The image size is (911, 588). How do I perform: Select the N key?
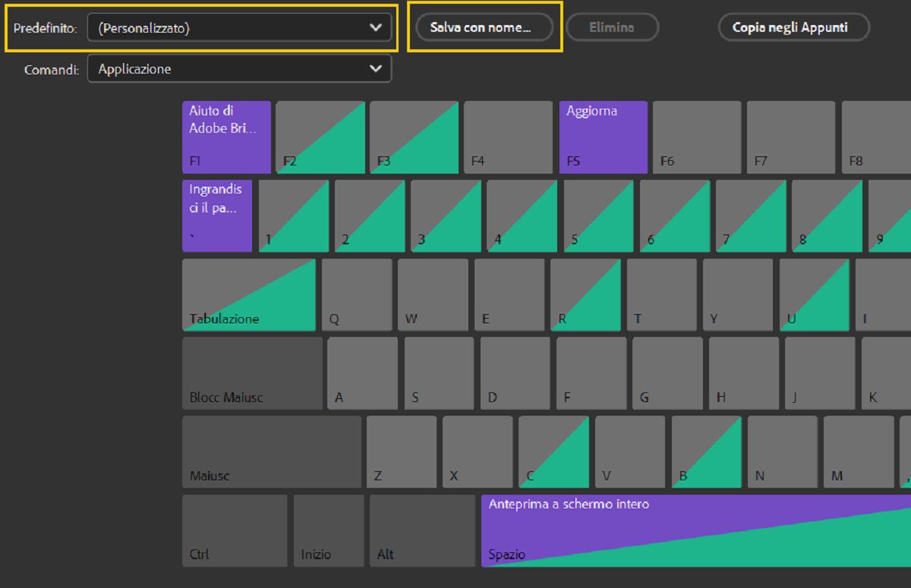(x=783, y=452)
